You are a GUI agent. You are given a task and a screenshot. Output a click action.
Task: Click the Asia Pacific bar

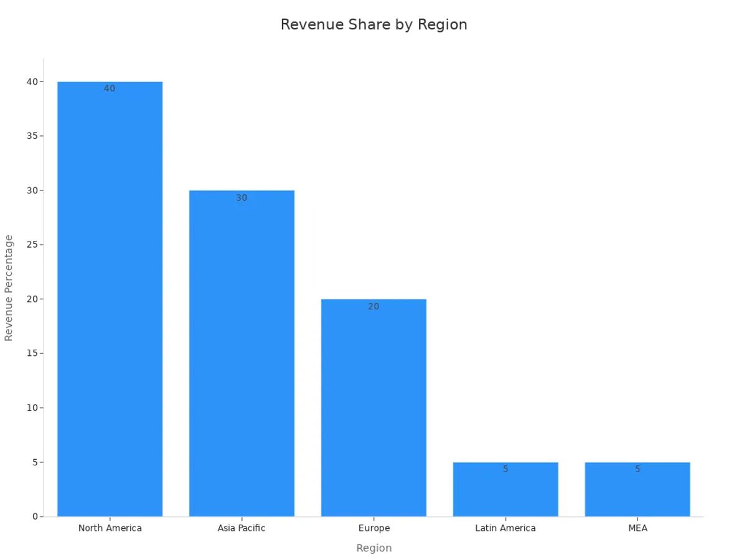tap(242, 352)
